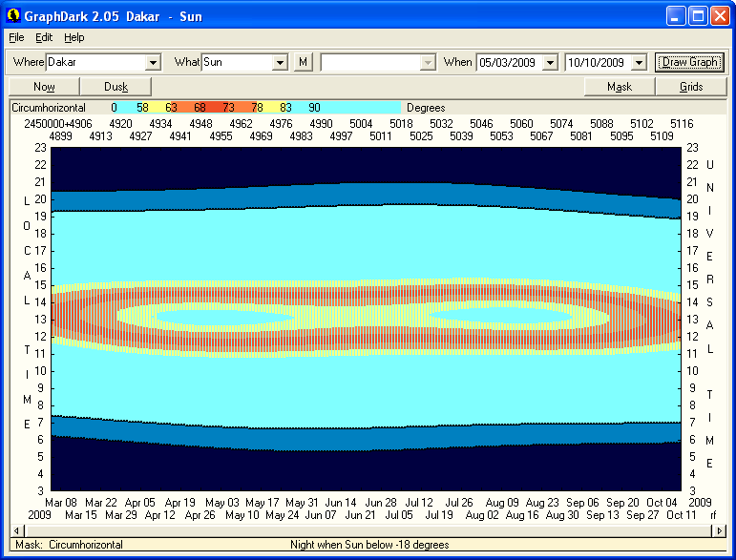The height and width of the screenshot is (560, 736).
Task: Open the File menu
Action: pyautogui.click(x=16, y=37)
